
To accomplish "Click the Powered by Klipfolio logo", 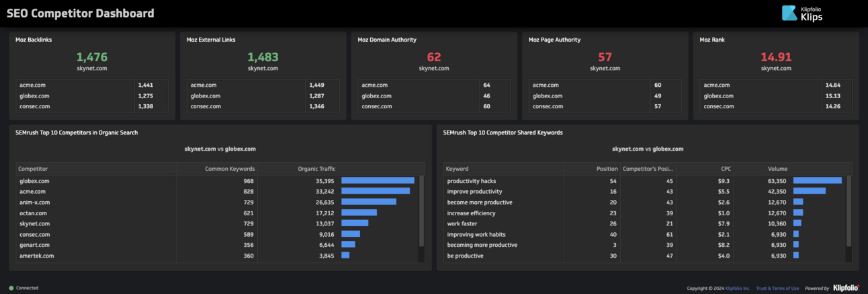I will point(846,288).
